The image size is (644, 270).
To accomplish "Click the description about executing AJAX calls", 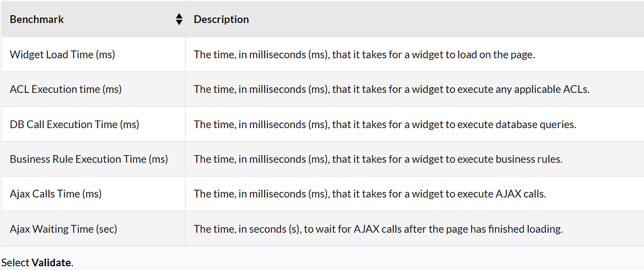I will coord(370,194).
